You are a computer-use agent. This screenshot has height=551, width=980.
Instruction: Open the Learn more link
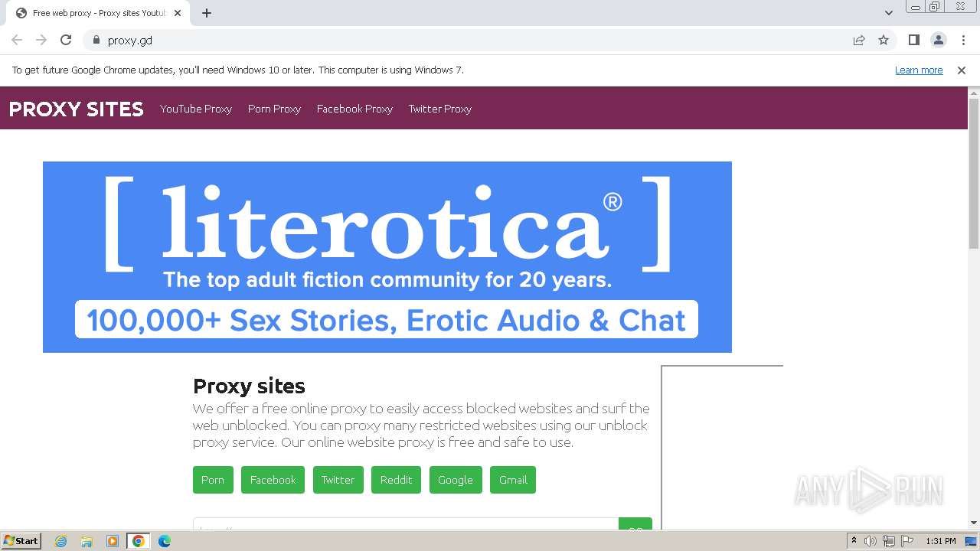[x=919, y=70]
